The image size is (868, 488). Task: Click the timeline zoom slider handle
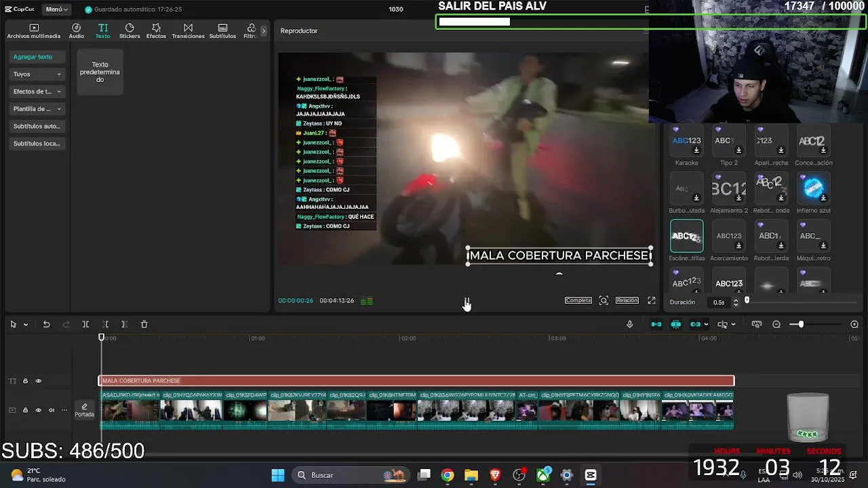(x=801, y=325)
